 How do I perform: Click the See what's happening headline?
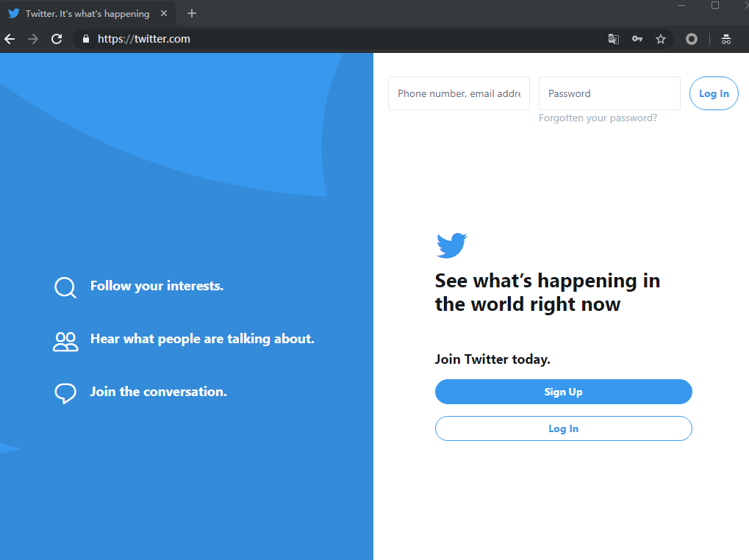tap(548, 292)
